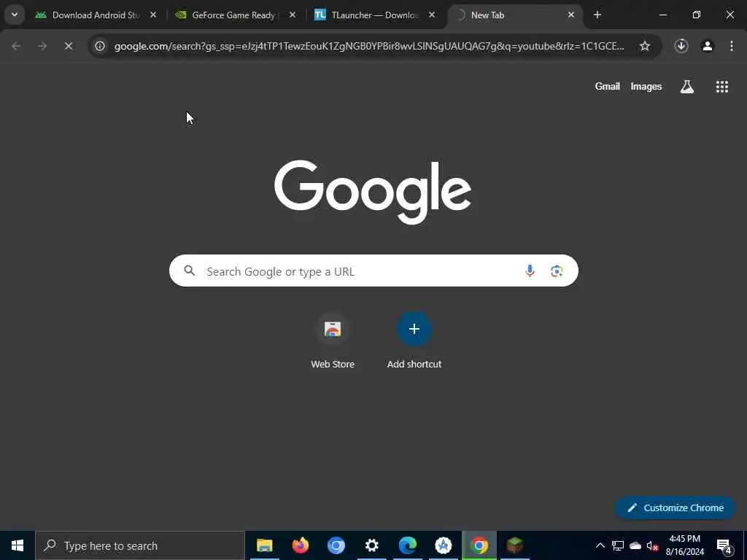Open a new tab with plus button
This screenshot has height=560, width=747.
click(x=597, y=15)
